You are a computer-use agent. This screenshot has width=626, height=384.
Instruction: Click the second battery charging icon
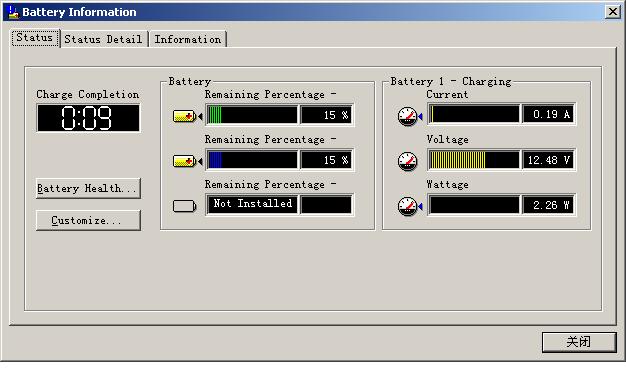click(185, 161)
